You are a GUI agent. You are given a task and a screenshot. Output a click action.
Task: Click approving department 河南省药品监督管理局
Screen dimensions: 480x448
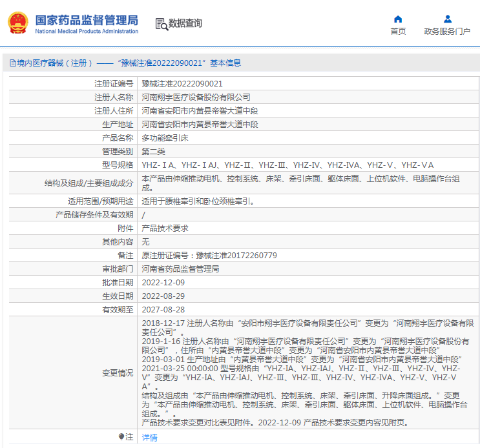(x=180, y=269)
